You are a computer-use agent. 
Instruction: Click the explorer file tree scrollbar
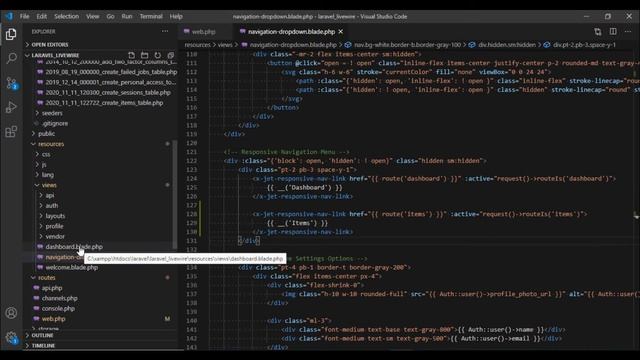click(x=175, y=194)
